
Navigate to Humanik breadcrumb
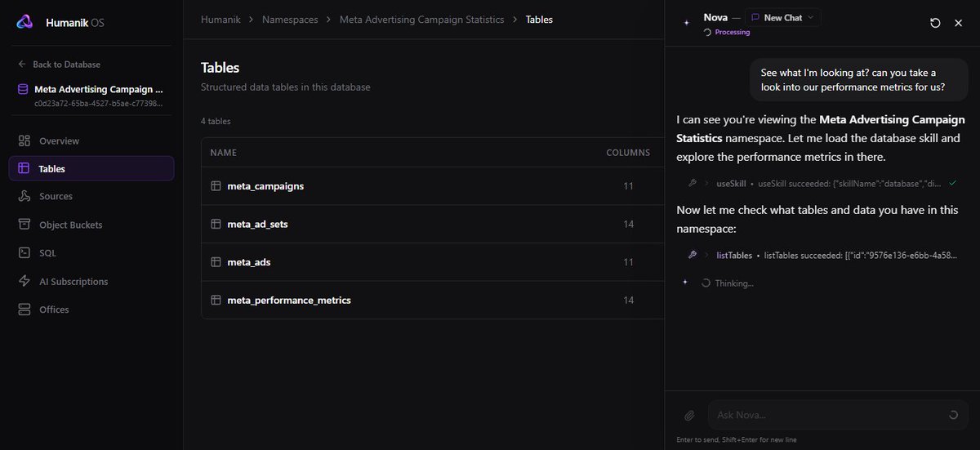221,19
